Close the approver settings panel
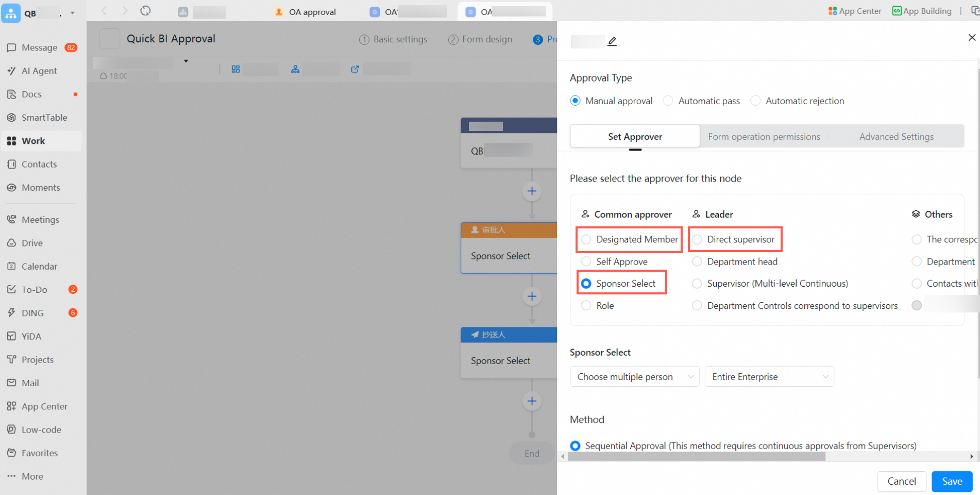The image size is (980, 495). [x=972, y=38]
